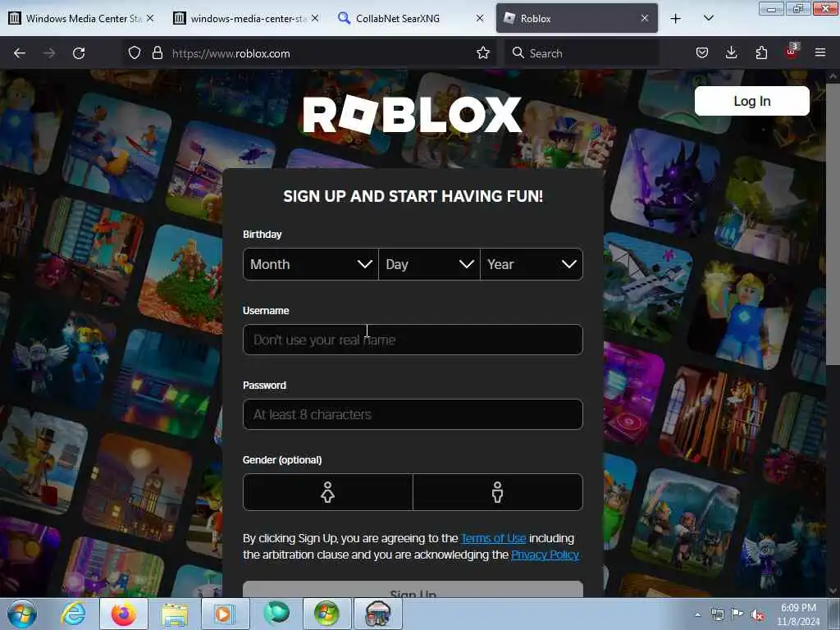
Task: Close the windows-media-center-sta tab
Action: tap(315, 19)
